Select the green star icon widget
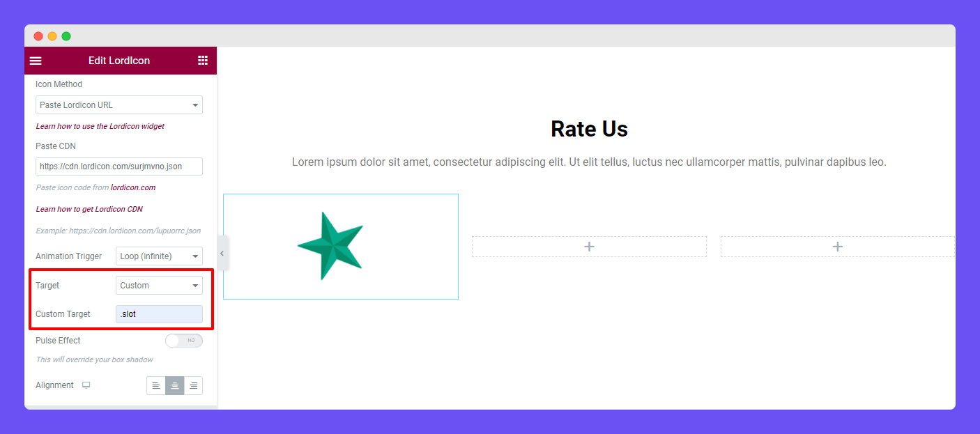 (330, 246)
